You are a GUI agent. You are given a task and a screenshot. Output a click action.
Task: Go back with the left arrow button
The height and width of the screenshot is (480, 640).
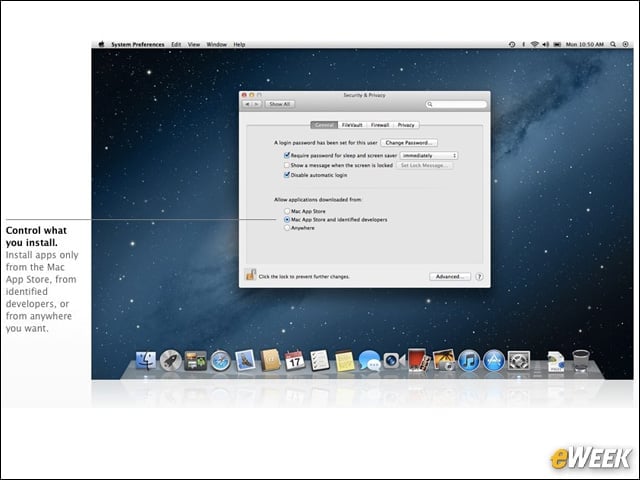247,104
